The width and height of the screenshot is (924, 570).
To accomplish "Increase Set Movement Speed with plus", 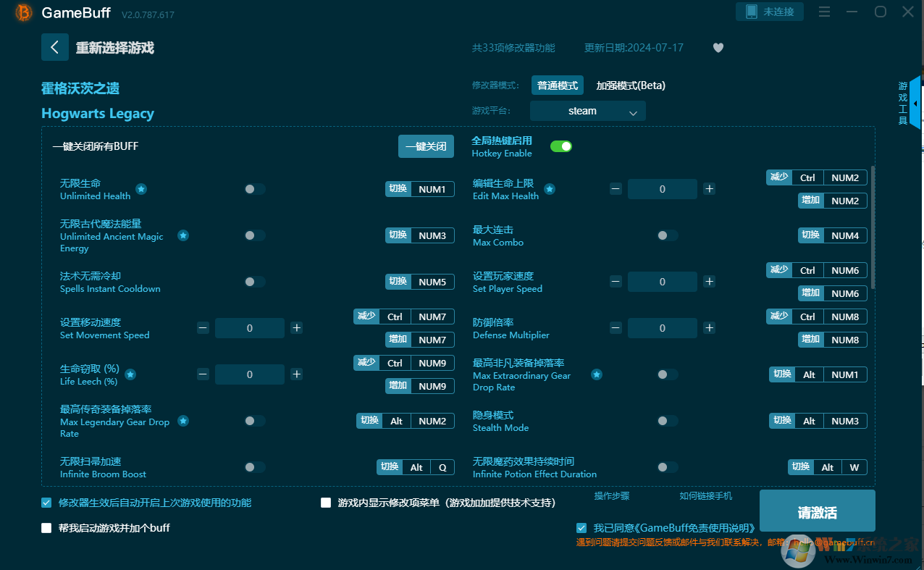I will [x=297, y=328].
